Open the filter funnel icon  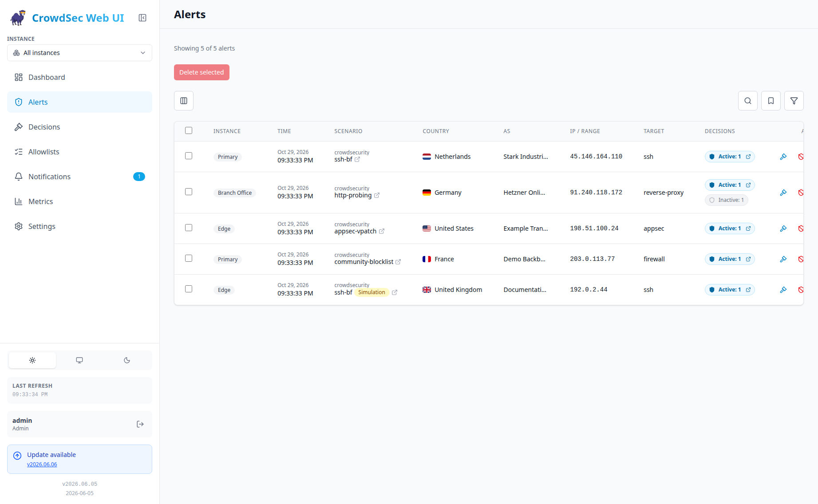click(794, 101)
